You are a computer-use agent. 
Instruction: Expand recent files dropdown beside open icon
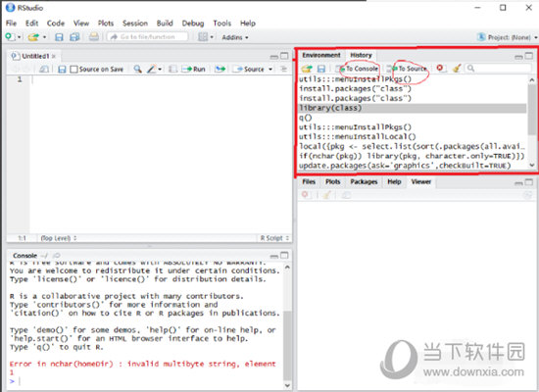45,37
